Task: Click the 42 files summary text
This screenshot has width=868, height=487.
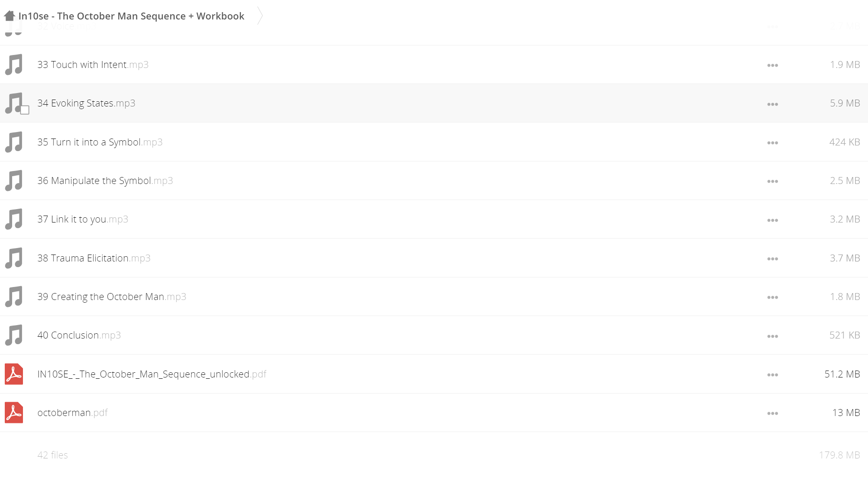Action: 52,455
